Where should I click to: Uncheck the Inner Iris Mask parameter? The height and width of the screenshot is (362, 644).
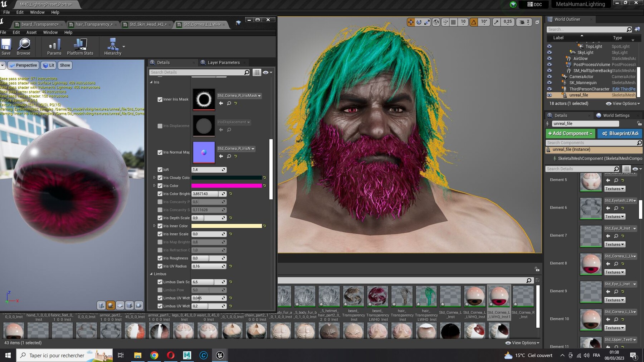160,99
